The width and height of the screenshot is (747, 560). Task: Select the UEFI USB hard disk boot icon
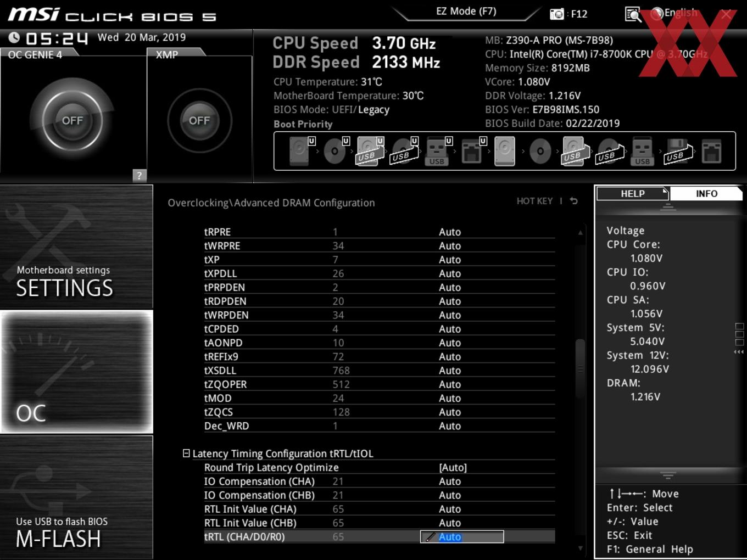[370, 151]
